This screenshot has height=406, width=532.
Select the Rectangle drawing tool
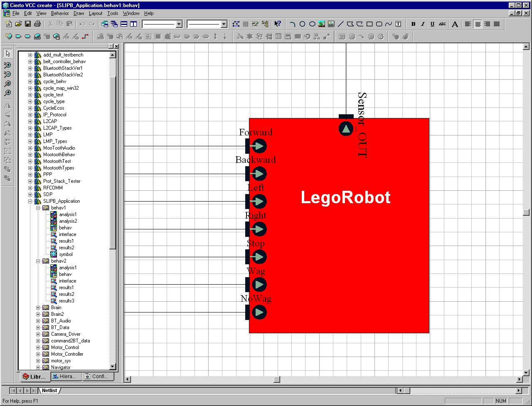tap(369, 24)
